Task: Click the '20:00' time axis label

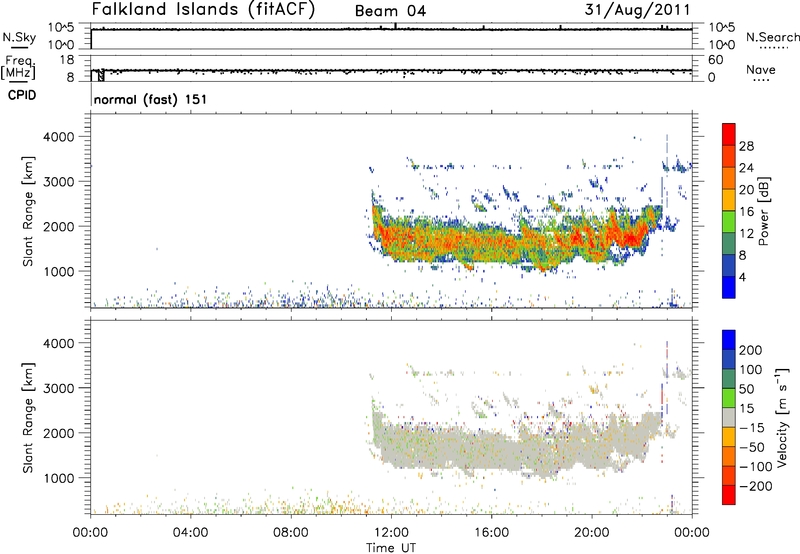Action: (592, 533)
